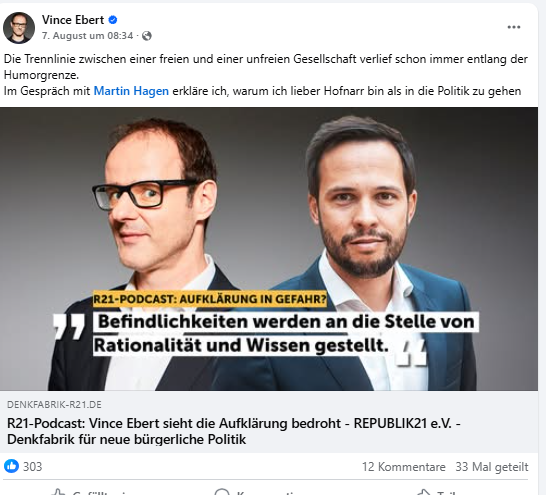546x495 pixels.
Task: Expand the 12 Kommentare list
Action: [x=404, y=467]
